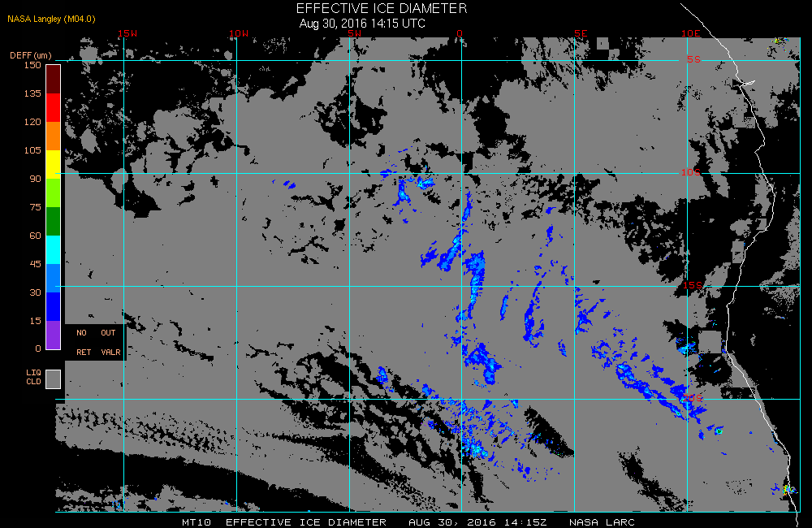Click the '10W' longitude label
The height and width of the screenshot is (528, 812).
[239, 33]
